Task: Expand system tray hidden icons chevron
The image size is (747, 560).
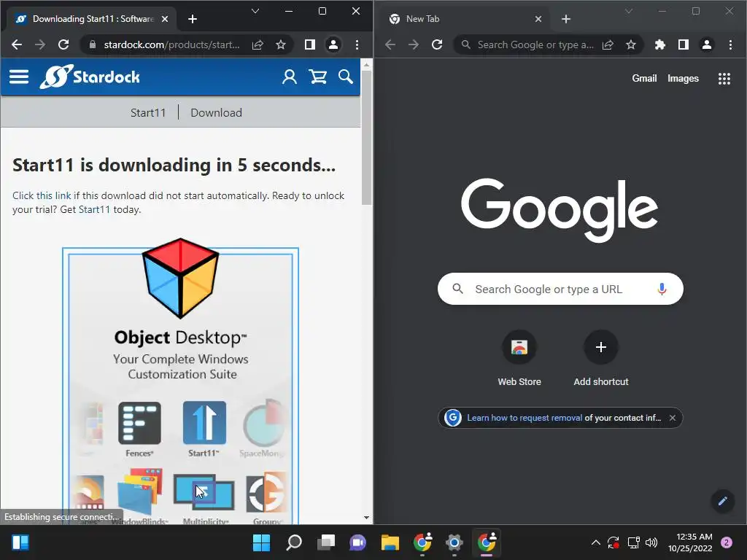Action: click(x=595, y=542)
